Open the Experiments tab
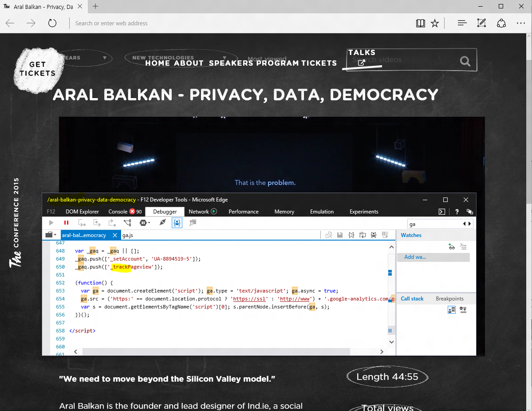The height and width of the screenshot is (411, 532). point(364,211)
